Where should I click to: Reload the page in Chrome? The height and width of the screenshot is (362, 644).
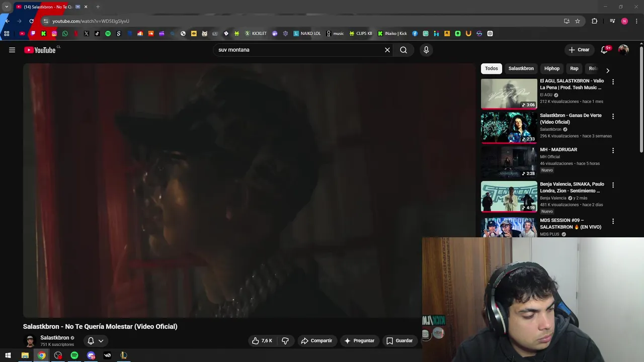31,21
